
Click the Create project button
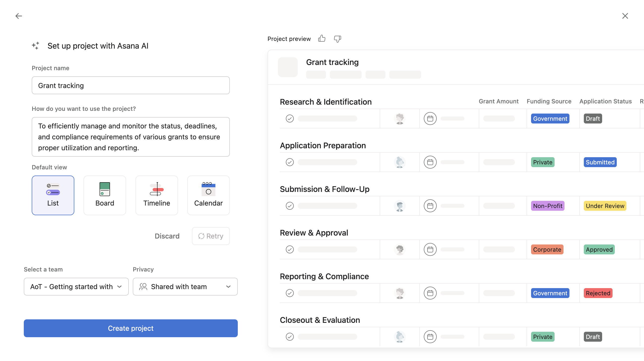[131, 328]
